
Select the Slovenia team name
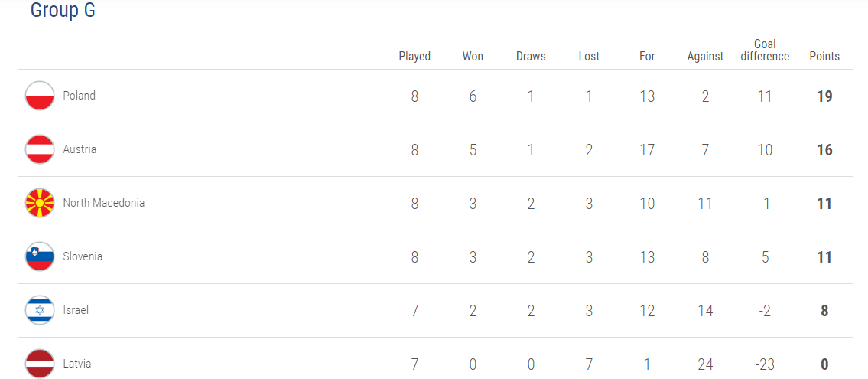coord(83,256)
